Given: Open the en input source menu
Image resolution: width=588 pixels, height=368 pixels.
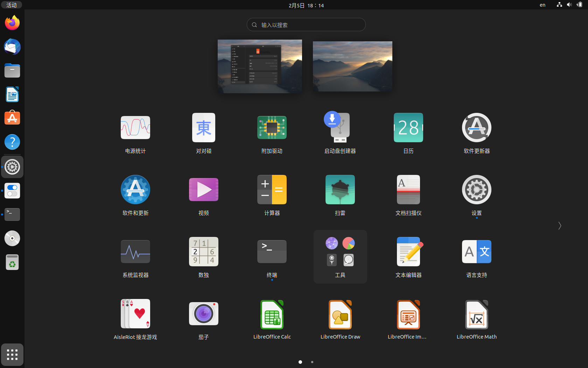Looking at the screenshot, I should (542, 5).
